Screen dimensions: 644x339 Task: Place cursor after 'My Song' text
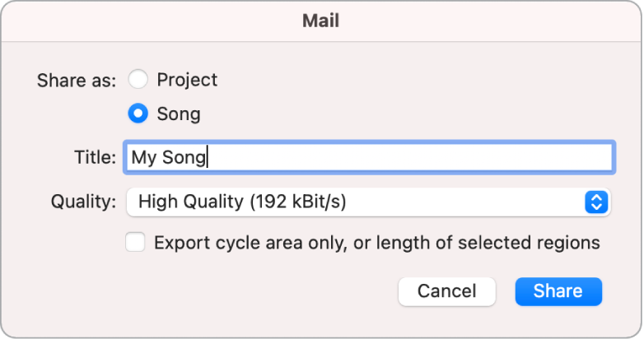pyautogui.click(x=208, y=157)
